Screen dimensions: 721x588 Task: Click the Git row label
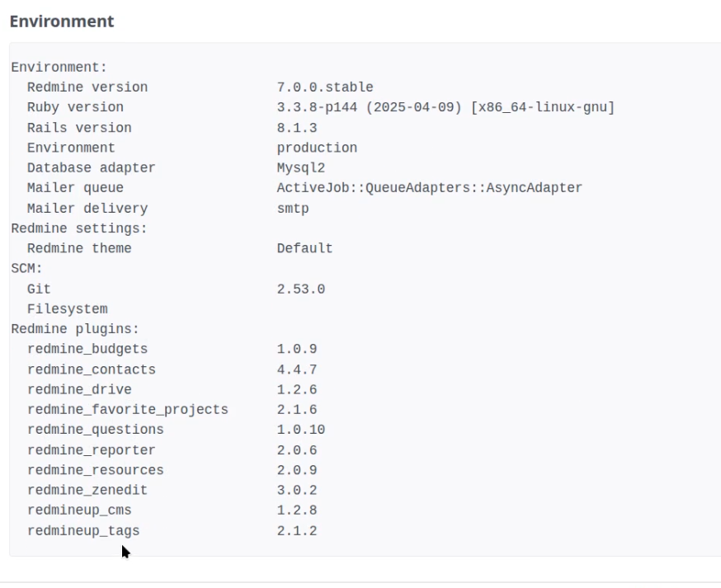coord(39,289)
